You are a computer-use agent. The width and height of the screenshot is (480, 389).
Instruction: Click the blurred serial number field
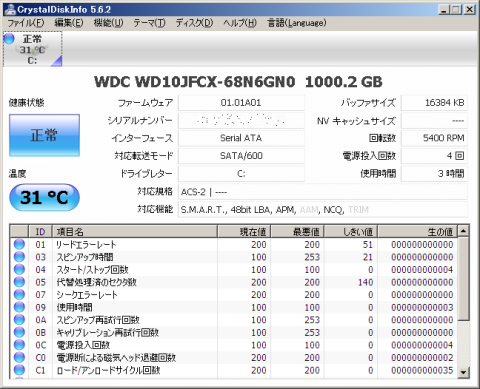241,120
